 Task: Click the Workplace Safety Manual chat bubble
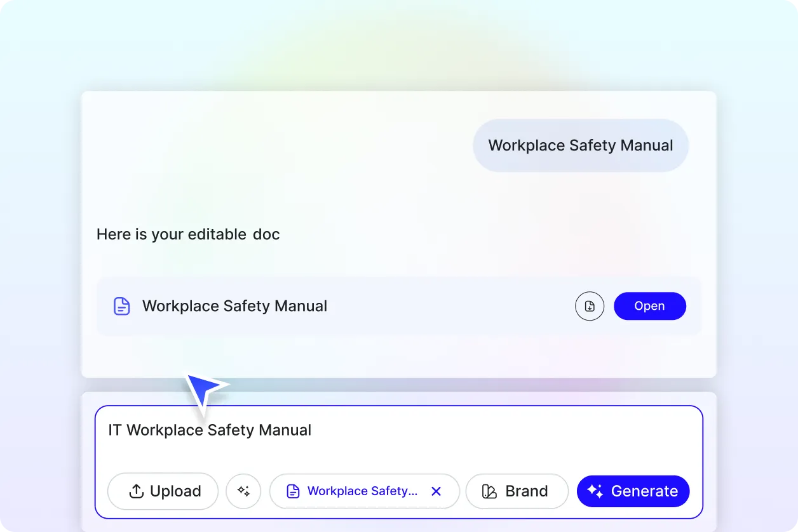click(x=580, y=145)
